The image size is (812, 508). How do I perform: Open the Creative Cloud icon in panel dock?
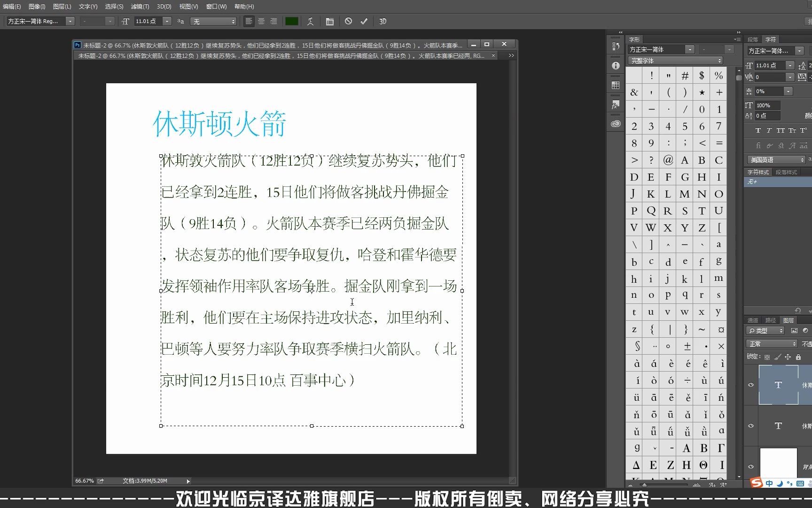(x=616, y=124)
